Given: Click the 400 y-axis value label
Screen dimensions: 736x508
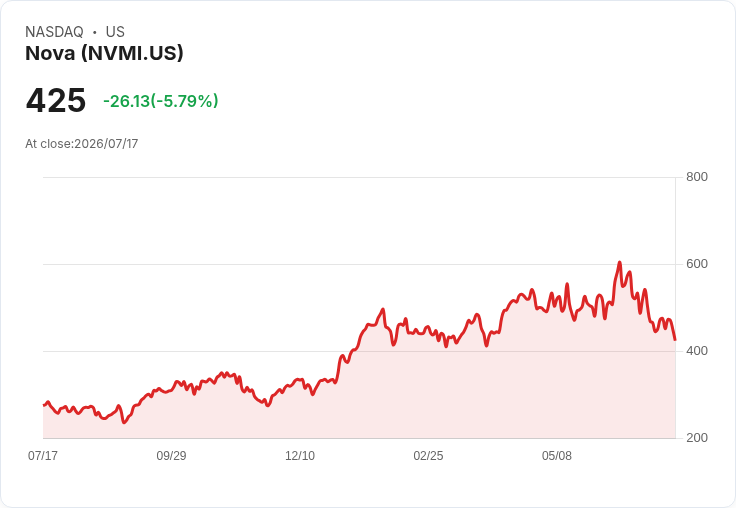Looking at the screenshot, I should pyautogui.click(x=697, y=351).
